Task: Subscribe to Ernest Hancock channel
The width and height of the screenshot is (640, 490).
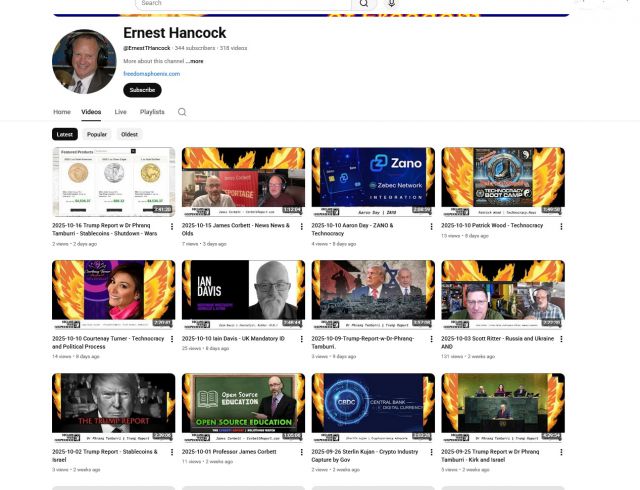Action: [x=142, y=90]
